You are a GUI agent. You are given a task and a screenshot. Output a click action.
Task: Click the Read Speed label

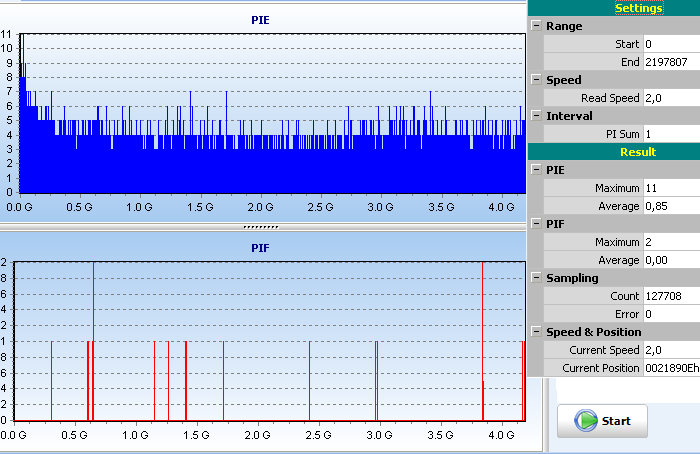(x=610, y=98)
